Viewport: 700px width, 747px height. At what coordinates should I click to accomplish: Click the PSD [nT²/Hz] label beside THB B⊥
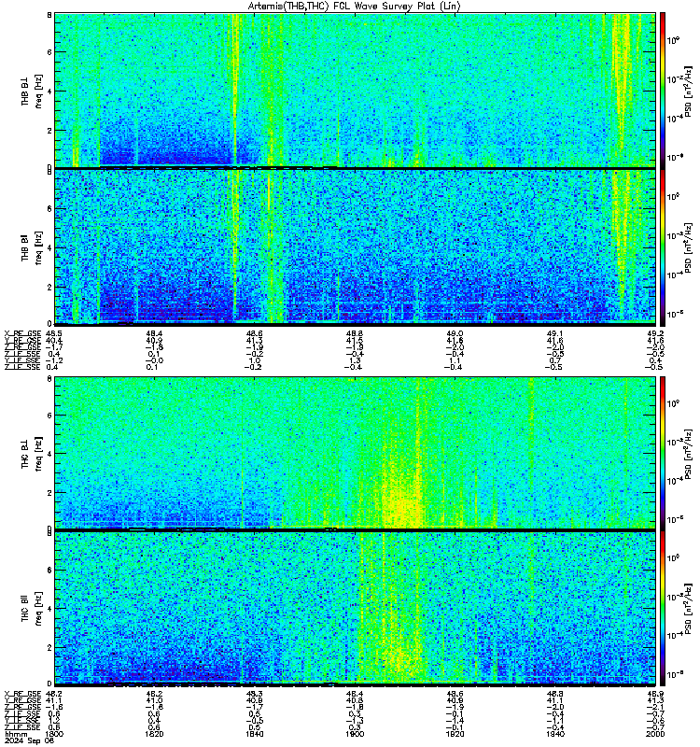688,91
